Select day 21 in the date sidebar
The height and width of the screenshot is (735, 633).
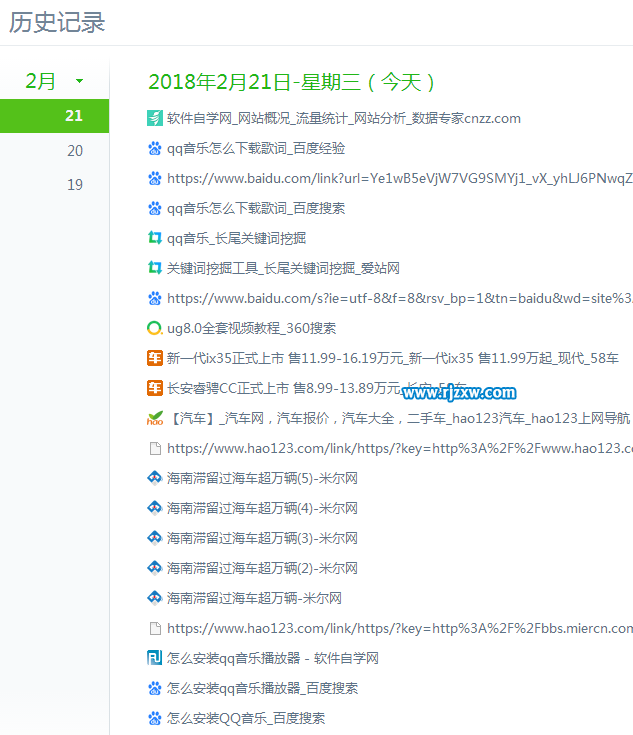(54, 116)
